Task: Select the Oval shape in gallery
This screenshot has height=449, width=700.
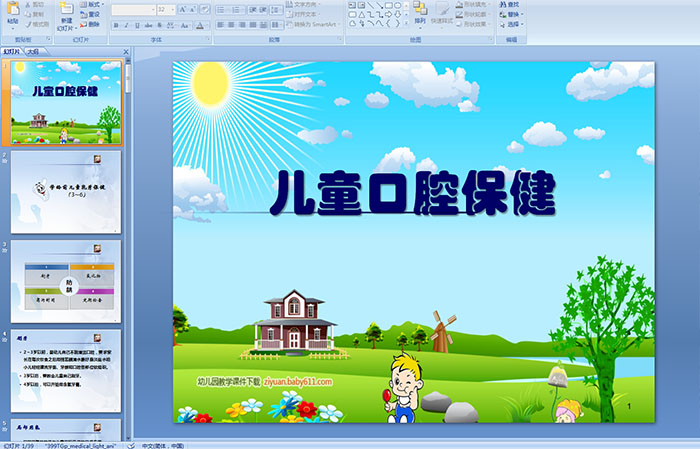Action: click(x=397, y=5)
